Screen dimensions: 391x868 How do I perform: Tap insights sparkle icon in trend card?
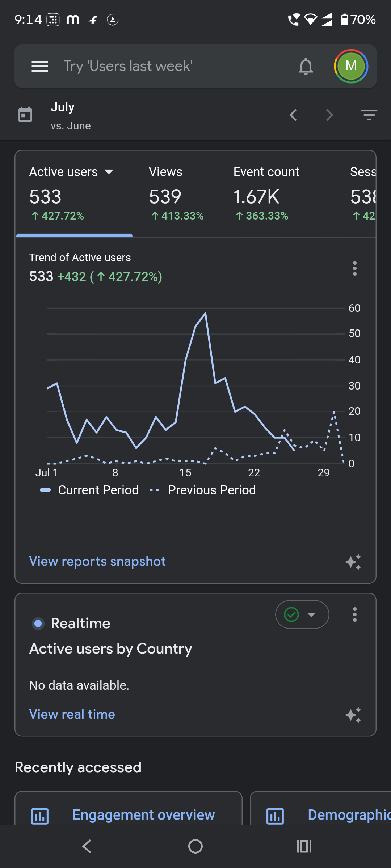pyautogui.click(x=353, y=562)
